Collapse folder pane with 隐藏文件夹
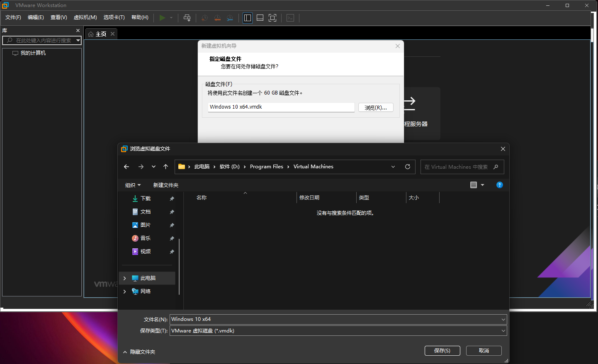Image resolution: width=598 pixels, height=364 pixels. tap(139, 352)
